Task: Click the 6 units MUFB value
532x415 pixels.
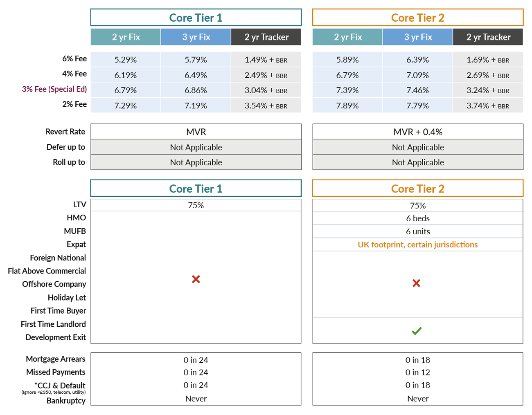Action: click(417, 231)
